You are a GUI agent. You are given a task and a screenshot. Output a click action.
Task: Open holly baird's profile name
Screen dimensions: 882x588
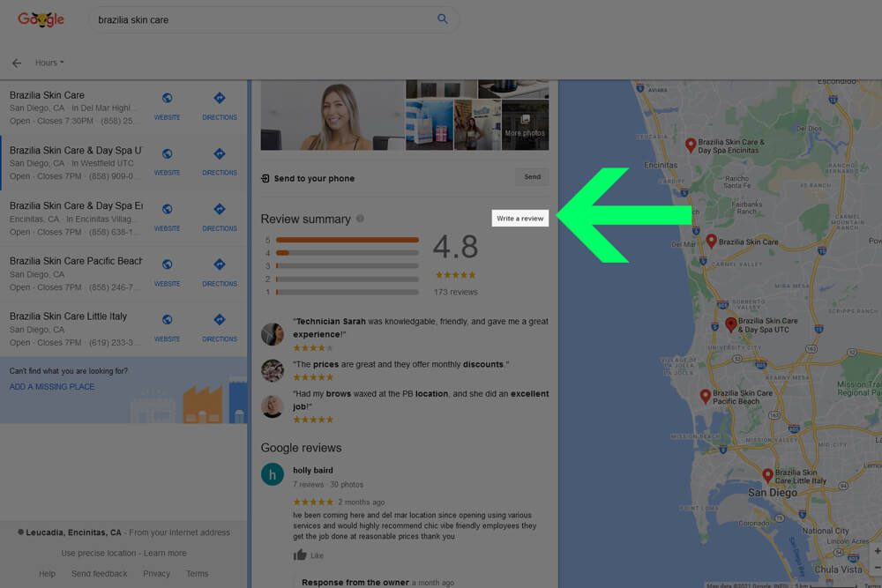(x=313, y=471)
